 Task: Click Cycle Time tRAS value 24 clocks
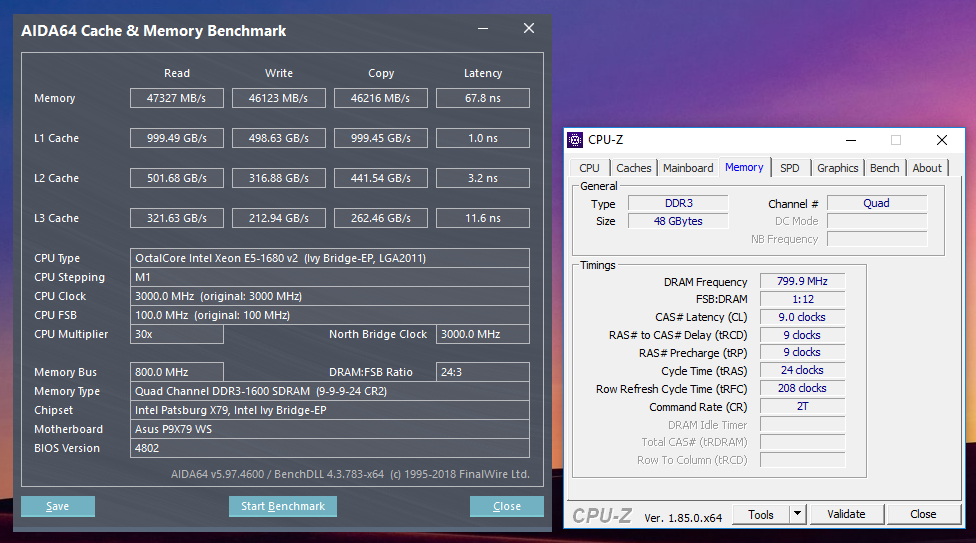(x=802, y=371)
